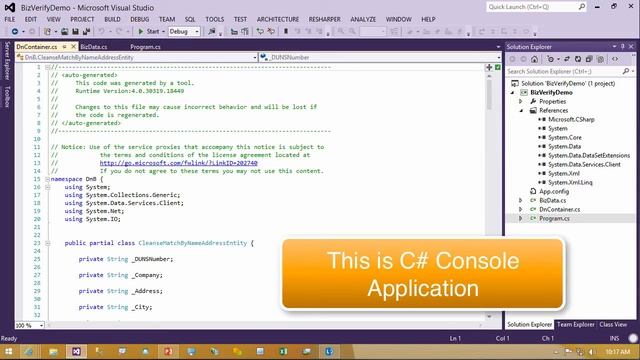
Task: Click the Find in Files toolbar icon
Action: (211, 31)
